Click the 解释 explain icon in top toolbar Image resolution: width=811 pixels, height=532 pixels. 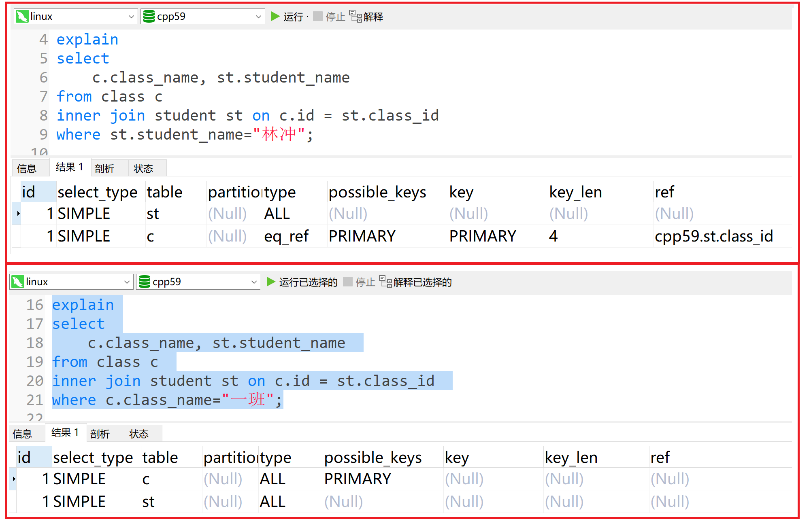point(355,16)
